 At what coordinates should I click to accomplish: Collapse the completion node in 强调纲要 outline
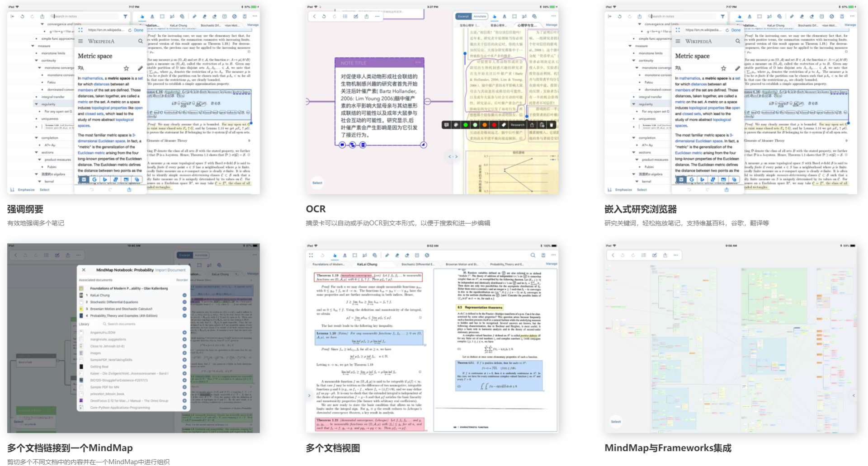tap(37, 138)
